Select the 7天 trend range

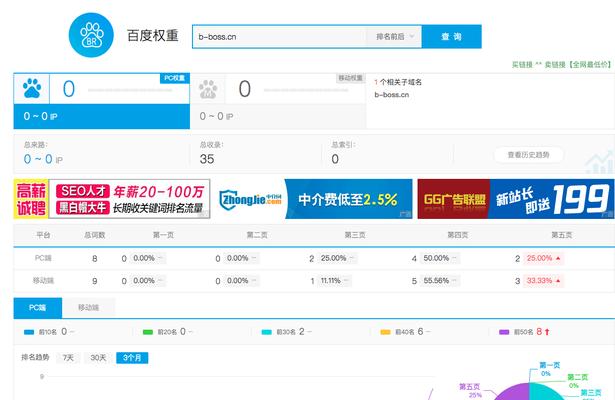coord(68,358)
